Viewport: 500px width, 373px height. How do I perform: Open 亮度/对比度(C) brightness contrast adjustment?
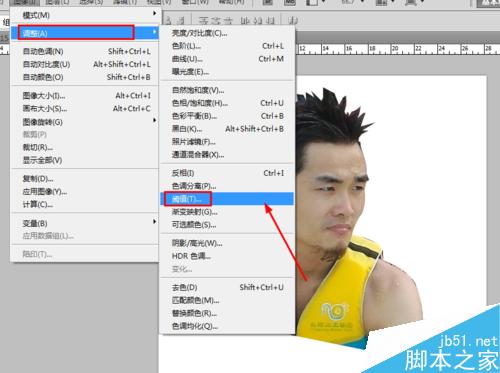coord(227,33)
